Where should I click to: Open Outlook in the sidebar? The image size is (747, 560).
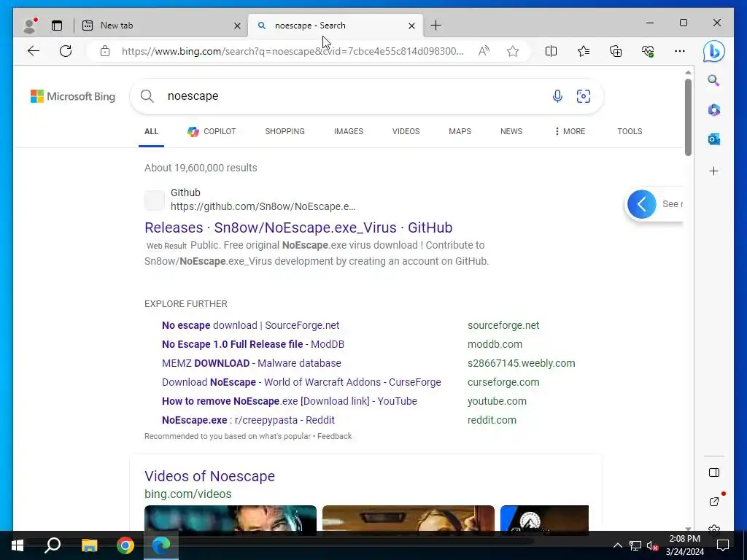click(713, 139)
